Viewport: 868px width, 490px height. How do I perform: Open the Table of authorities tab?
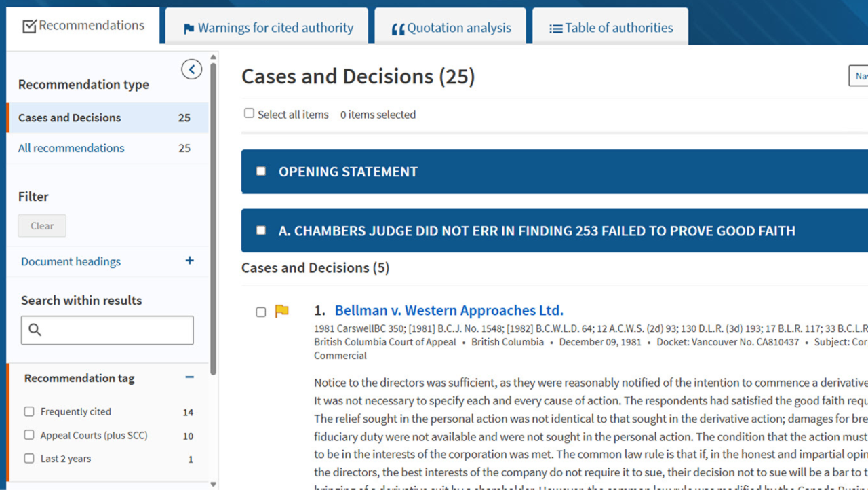[x=618, y=28]
